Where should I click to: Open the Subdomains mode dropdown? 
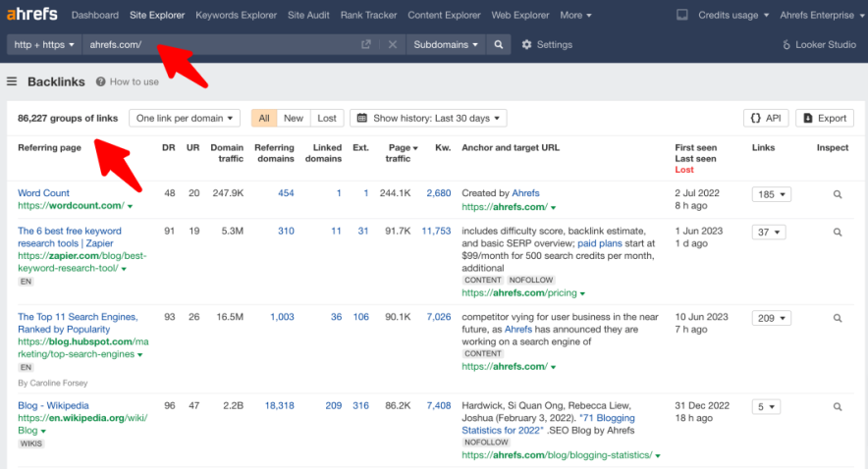[446, 45]
